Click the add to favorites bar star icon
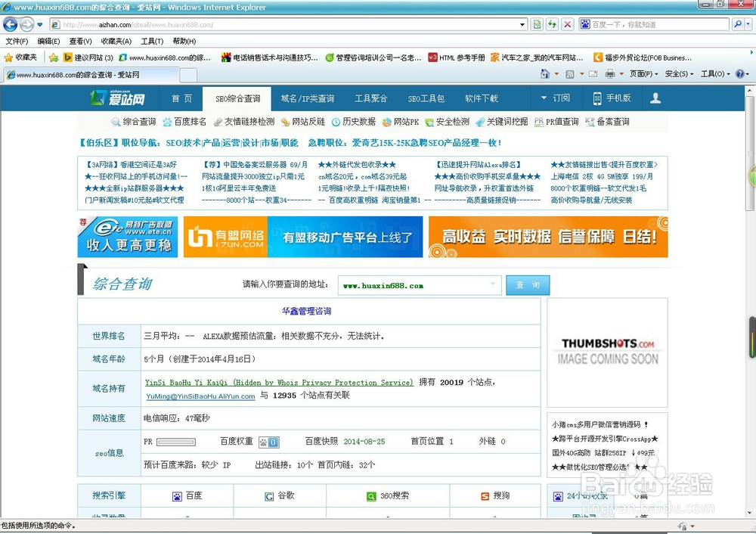 (54, 58)
